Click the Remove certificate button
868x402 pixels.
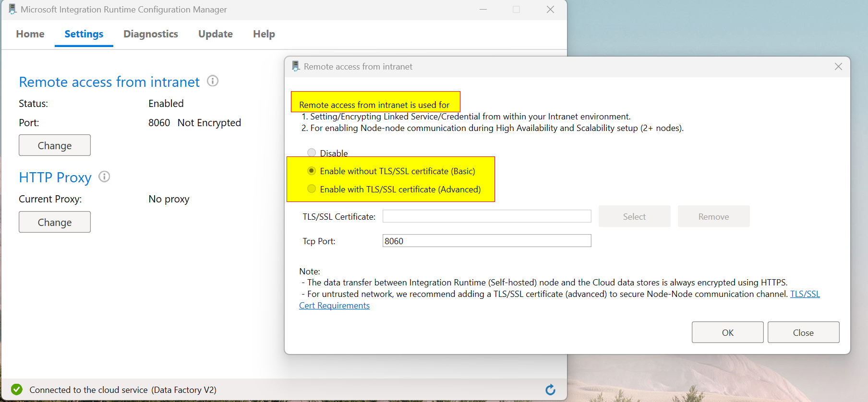click(x=713, y=216)
